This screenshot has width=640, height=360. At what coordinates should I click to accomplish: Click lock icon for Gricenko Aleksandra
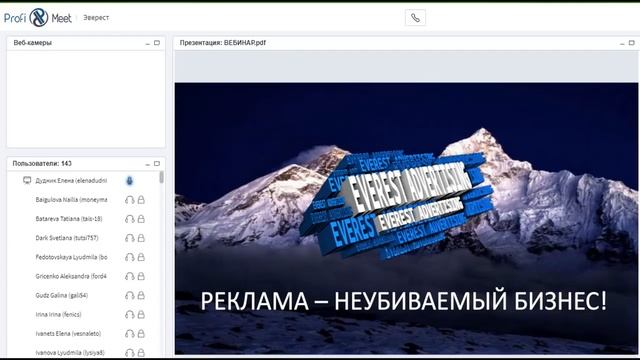tap(141, 276)
